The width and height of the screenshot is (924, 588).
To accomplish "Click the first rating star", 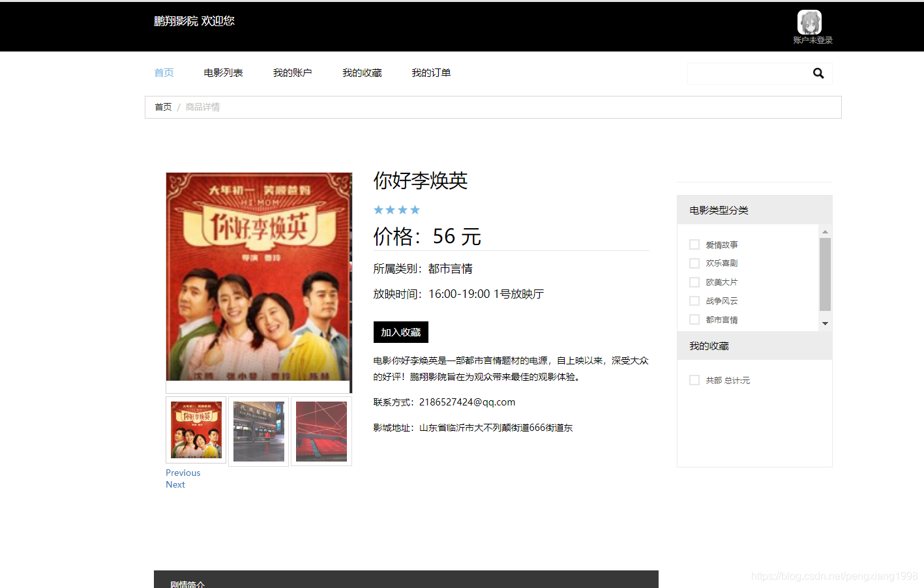I will pyautogui.click(x=378, y=210).
